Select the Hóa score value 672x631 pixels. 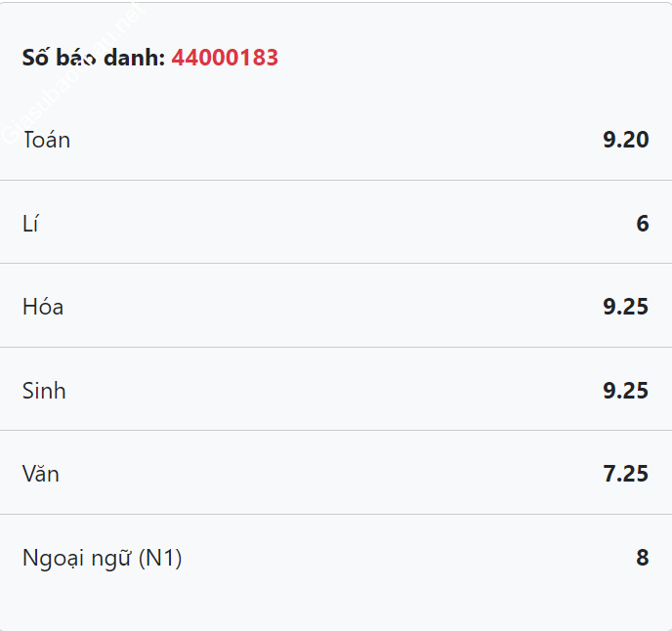(x=626, y=307)
